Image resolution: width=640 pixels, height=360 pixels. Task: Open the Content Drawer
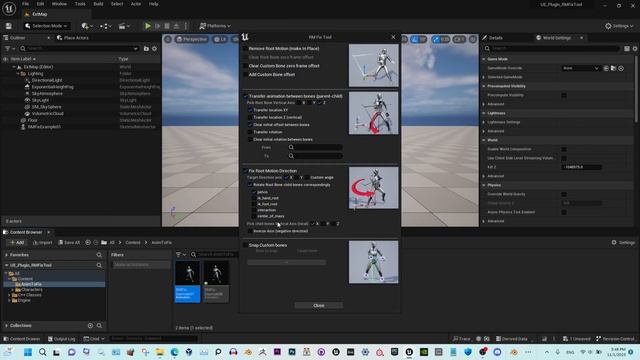22,339
